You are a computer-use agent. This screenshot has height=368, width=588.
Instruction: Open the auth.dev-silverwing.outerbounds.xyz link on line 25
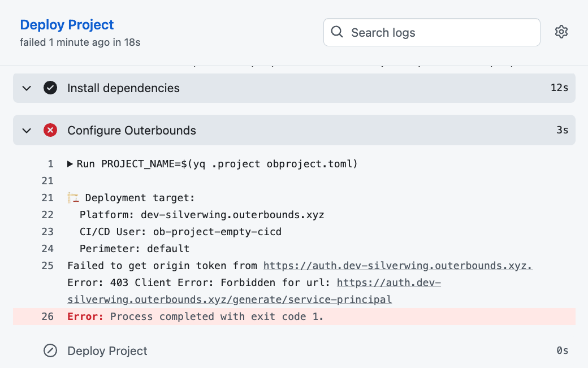click(398, 266)
